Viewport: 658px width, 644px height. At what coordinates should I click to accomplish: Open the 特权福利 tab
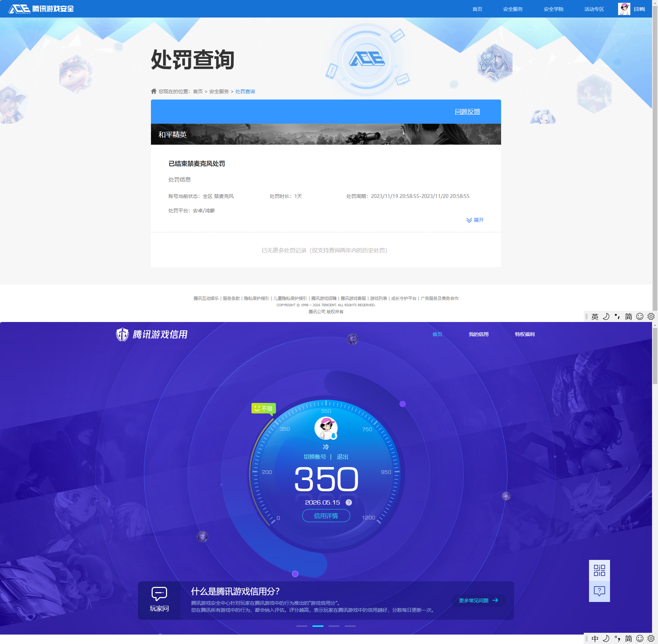[x=525, y=334]
